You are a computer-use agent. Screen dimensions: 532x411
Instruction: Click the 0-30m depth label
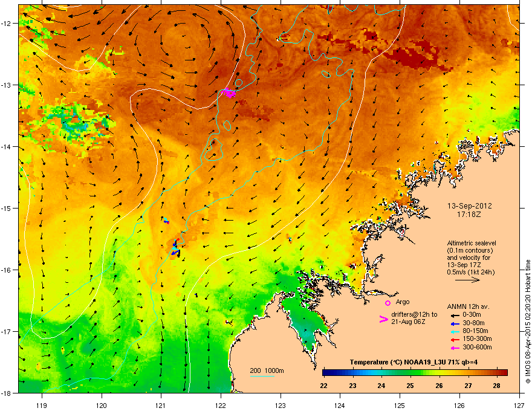(472, 315)
